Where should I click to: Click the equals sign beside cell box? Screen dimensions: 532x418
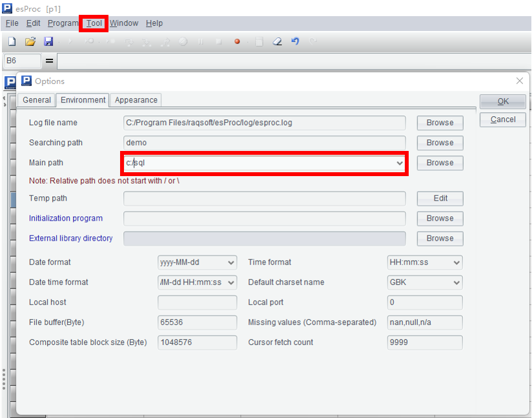click(49, 61)
